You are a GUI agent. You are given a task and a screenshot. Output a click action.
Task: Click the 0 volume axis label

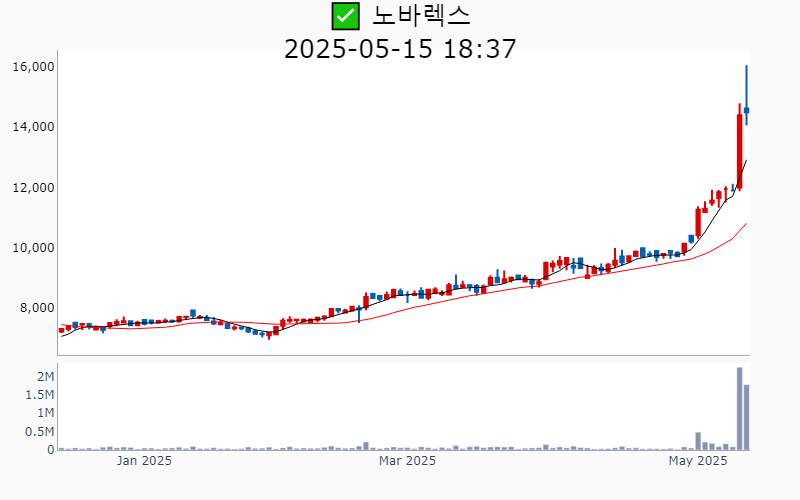pyautogui.click(x=51, y=450)
